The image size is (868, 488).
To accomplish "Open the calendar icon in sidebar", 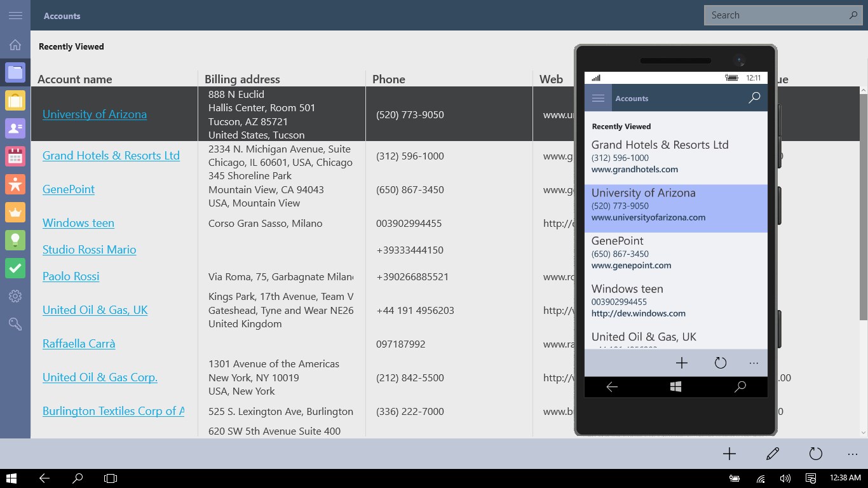I will pos(15,156).
